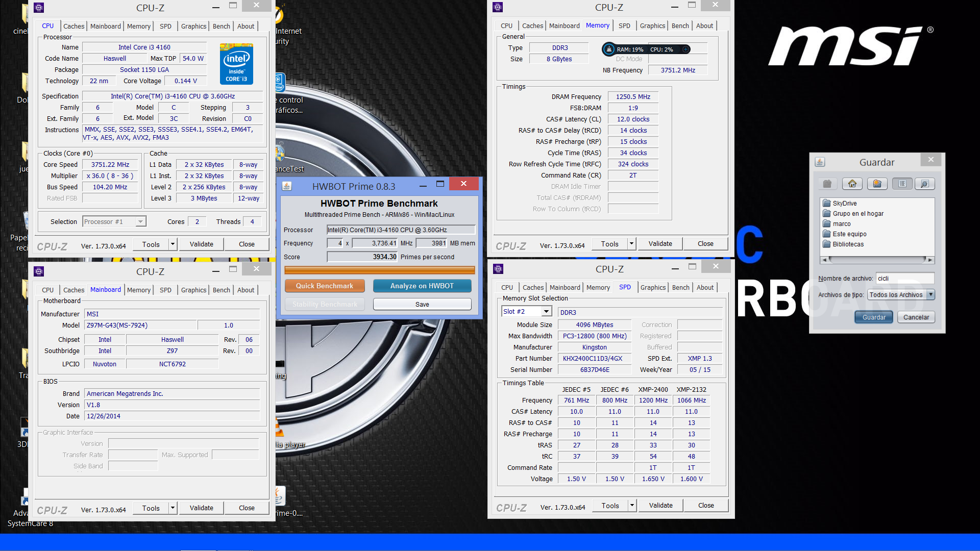The height and width of the screenshot is (551, 980).
Task: Open Bench tab in Mainboard CPU-Z window
Action: pos(222,290)
